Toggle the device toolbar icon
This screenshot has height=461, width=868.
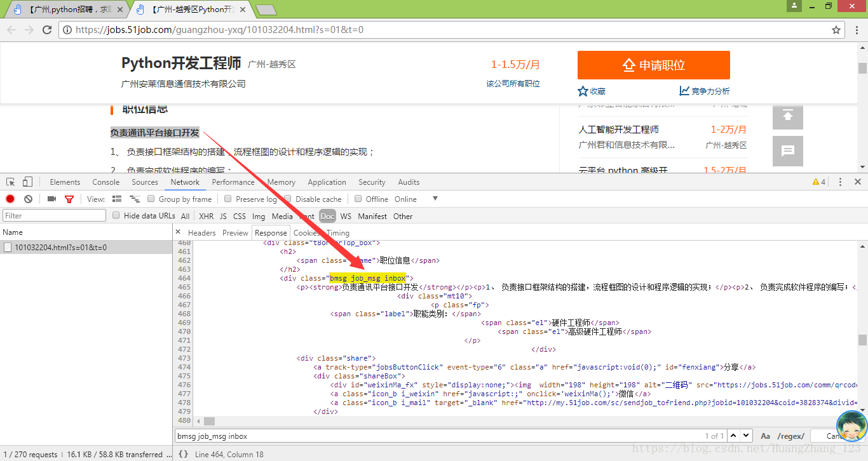point(27,182)
